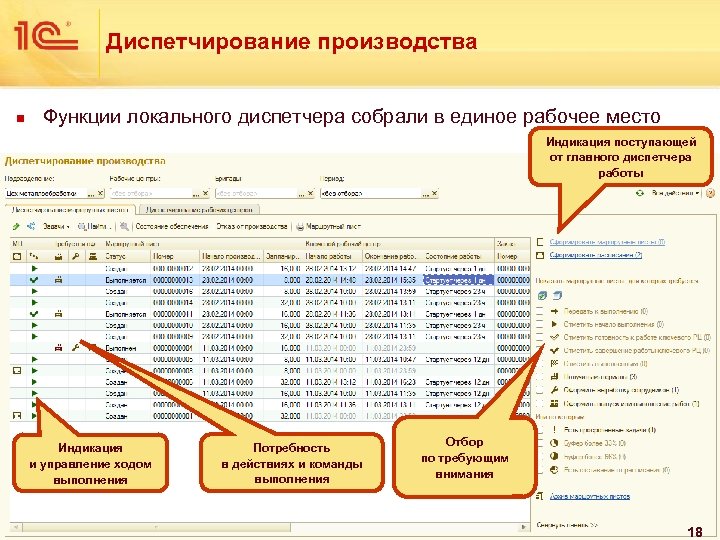This screenshot has width=720, height=540.
Task: Select the Выполняется status cell of row 0000000013
Action: tap(126, 280)
